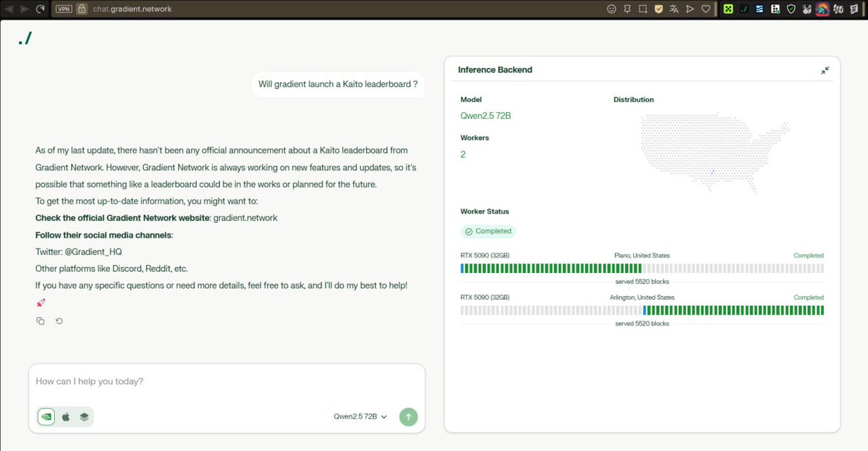
Task: Open the VPN badge in address bar
Action: coord(64,9)
